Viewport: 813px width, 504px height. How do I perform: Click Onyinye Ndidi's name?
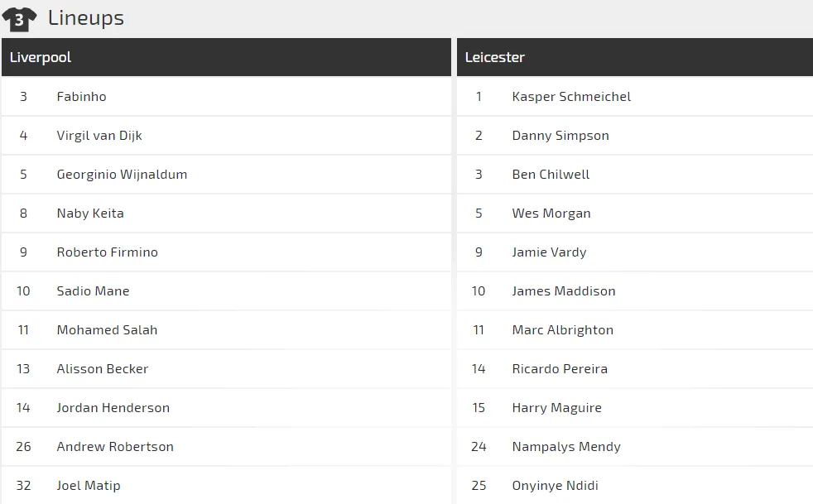click(555, 485)
